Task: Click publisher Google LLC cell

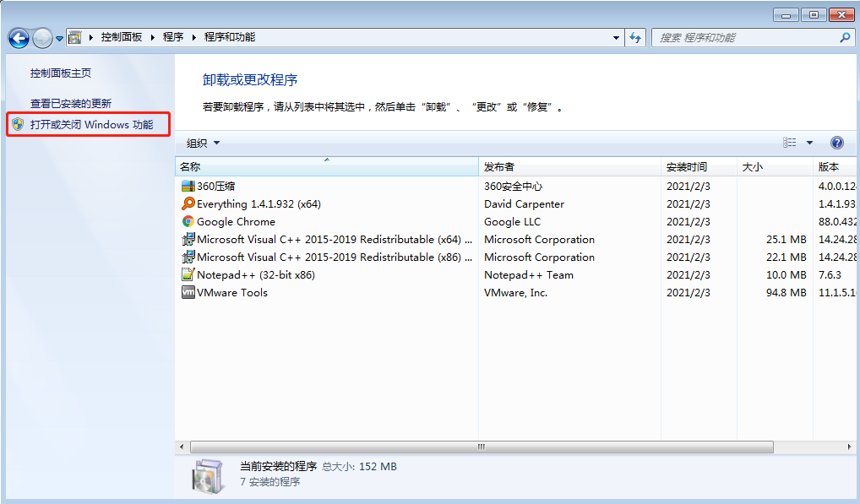Action: 512,221
